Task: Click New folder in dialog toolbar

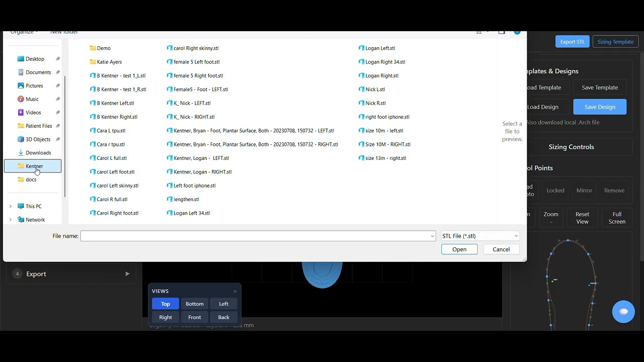Action: pos(64,33)
